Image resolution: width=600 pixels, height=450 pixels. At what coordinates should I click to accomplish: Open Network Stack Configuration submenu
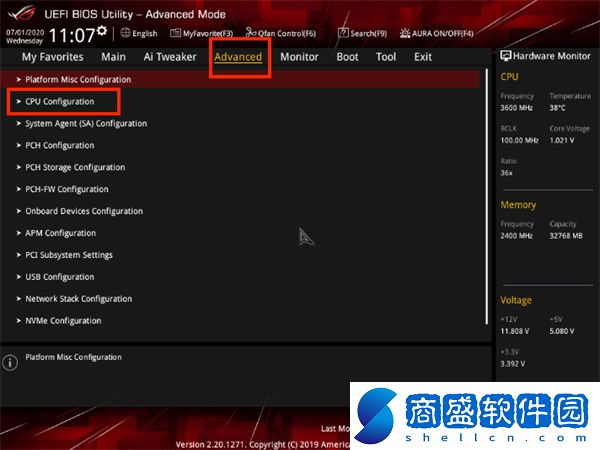pyautogui.click(x=78, y=299)
